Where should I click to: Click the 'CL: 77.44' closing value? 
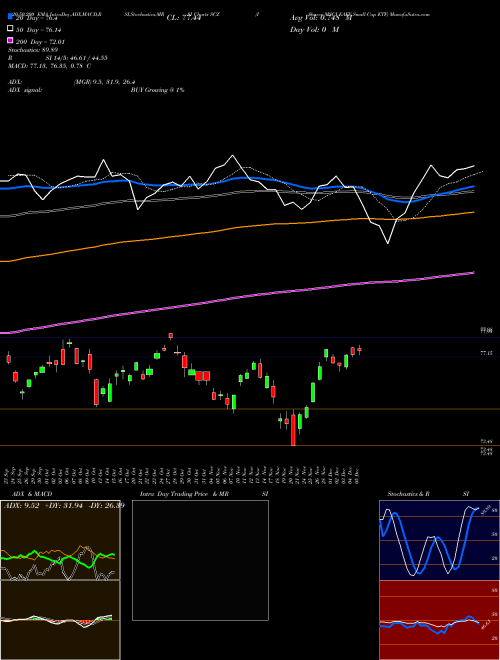click(x=183, y=18)
